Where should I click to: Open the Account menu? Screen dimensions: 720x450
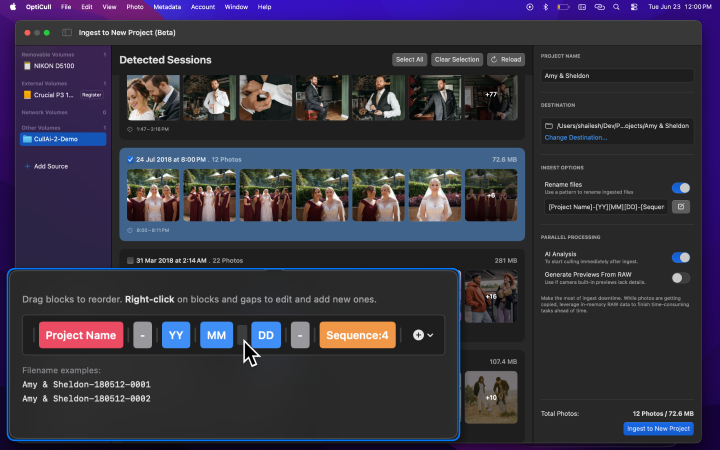click(x=203, y=7)
